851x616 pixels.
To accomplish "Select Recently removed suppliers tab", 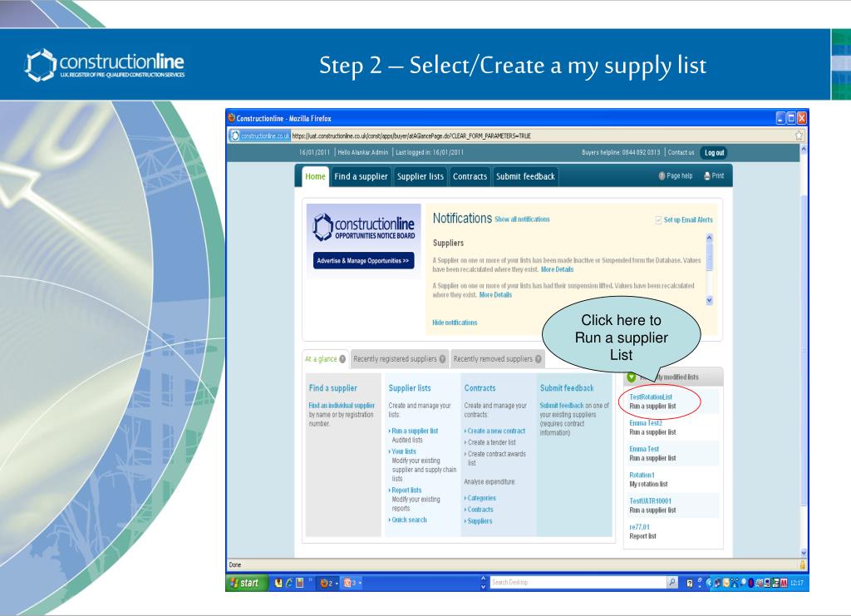I will tap(497, 359).
